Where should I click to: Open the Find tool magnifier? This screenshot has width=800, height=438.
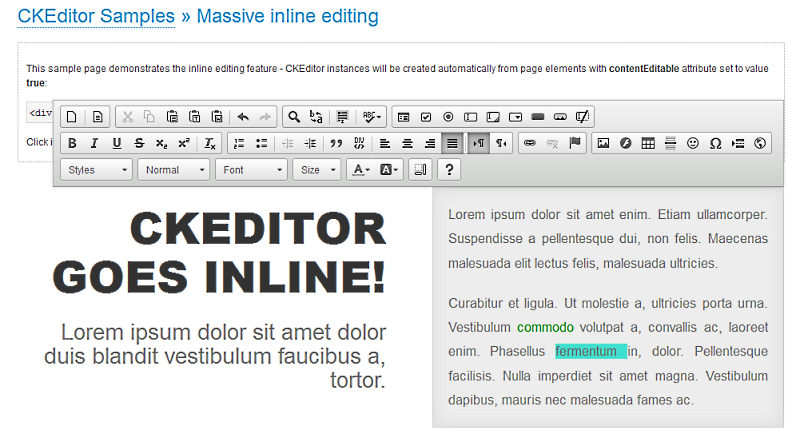[x=294, y=117]
